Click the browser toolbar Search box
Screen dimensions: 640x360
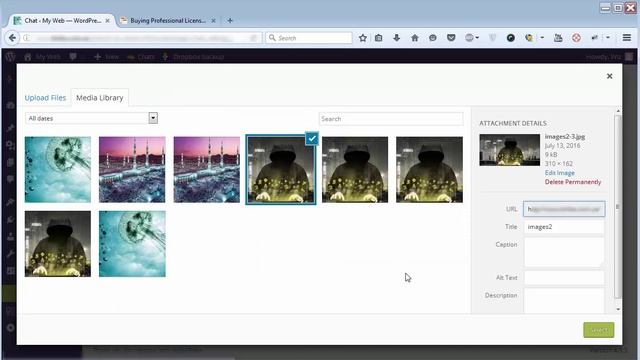tap(309, 38)
